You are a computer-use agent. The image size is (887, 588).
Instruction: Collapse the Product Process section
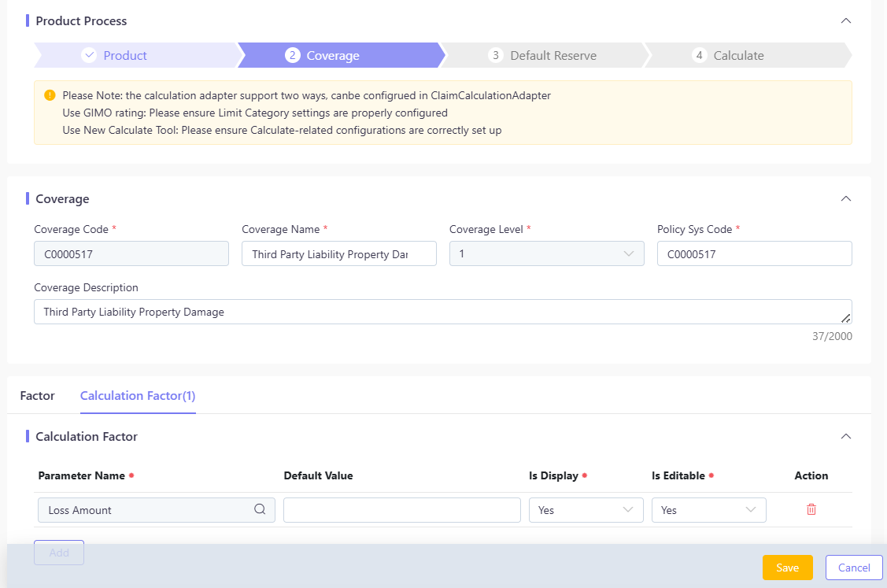pos(846,21)
